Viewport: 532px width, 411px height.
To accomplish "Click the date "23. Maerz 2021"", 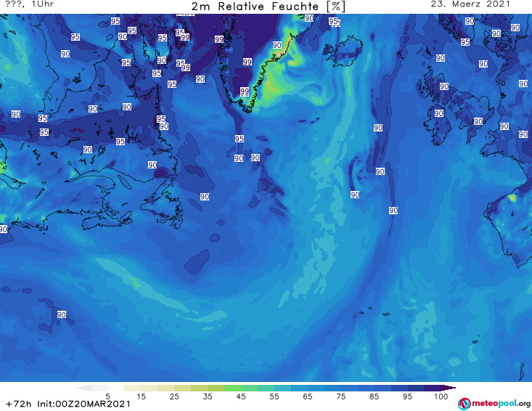I will pos(470,4).
